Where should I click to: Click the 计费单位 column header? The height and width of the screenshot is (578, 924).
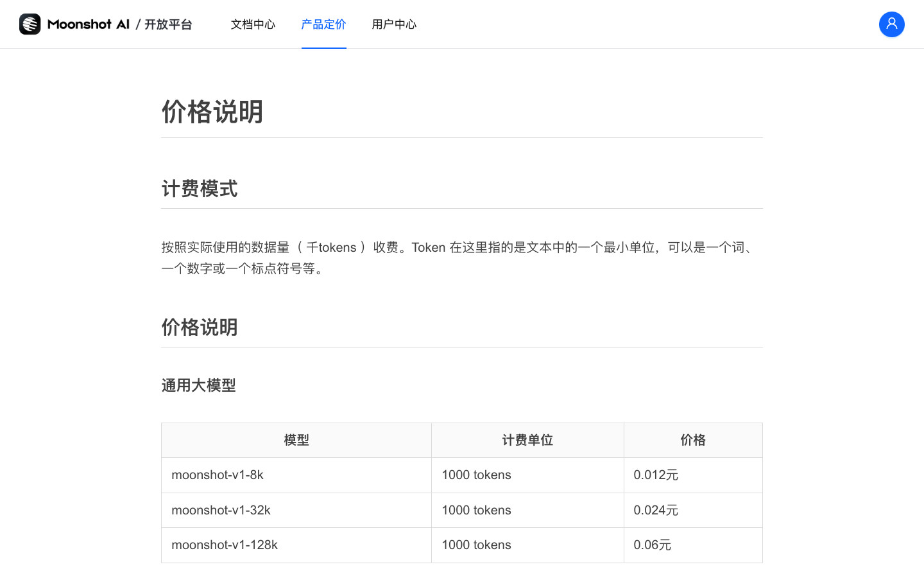(x=527, y=440)
